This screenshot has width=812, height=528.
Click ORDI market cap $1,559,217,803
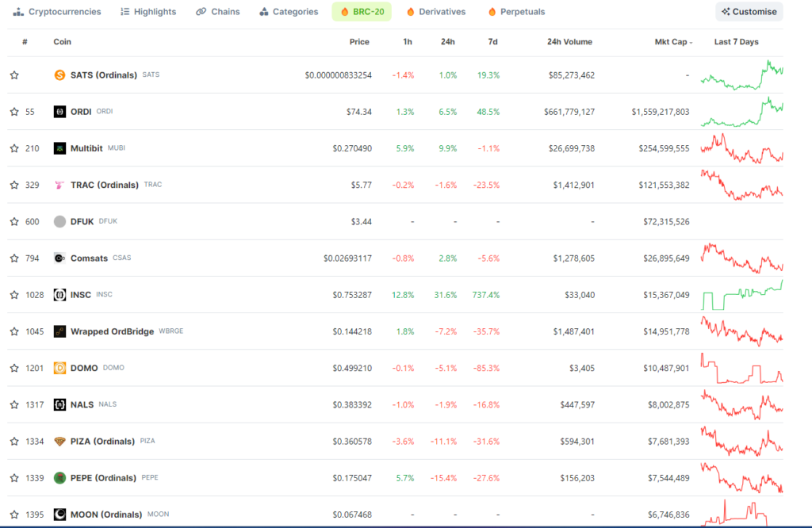(661, 112)
